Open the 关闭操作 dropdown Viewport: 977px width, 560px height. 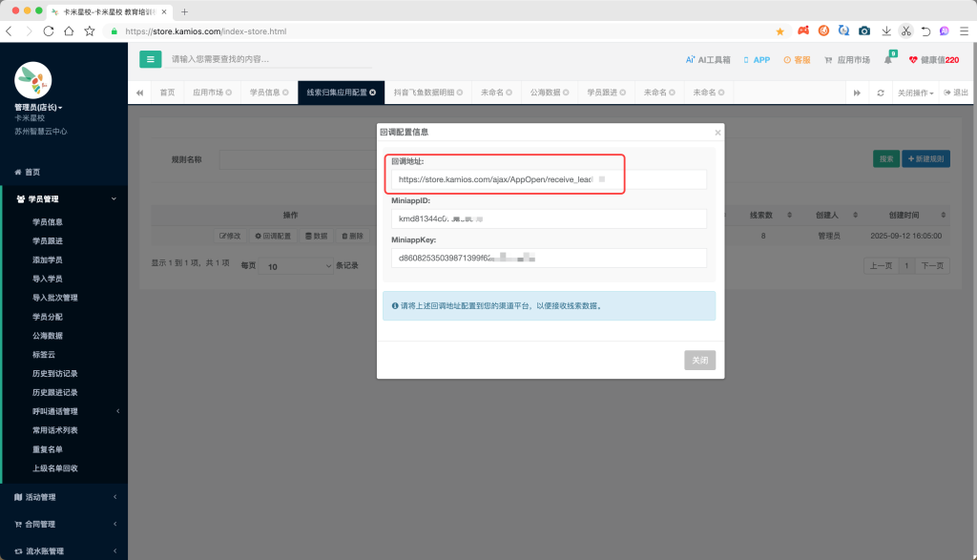point(916,93)
